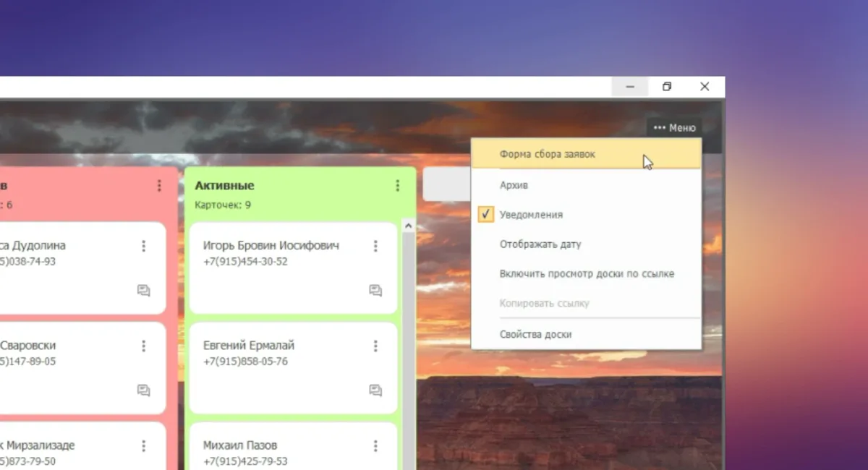Screen dimensions: 868x470
Task: Maximize or restore the application window
Action: click(x=667, y=87)
